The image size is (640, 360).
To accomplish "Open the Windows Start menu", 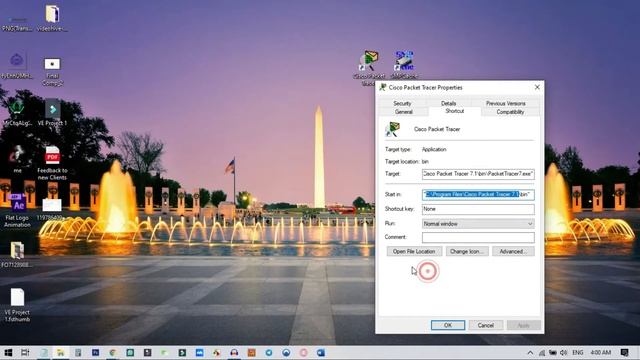I will point(8,353).
